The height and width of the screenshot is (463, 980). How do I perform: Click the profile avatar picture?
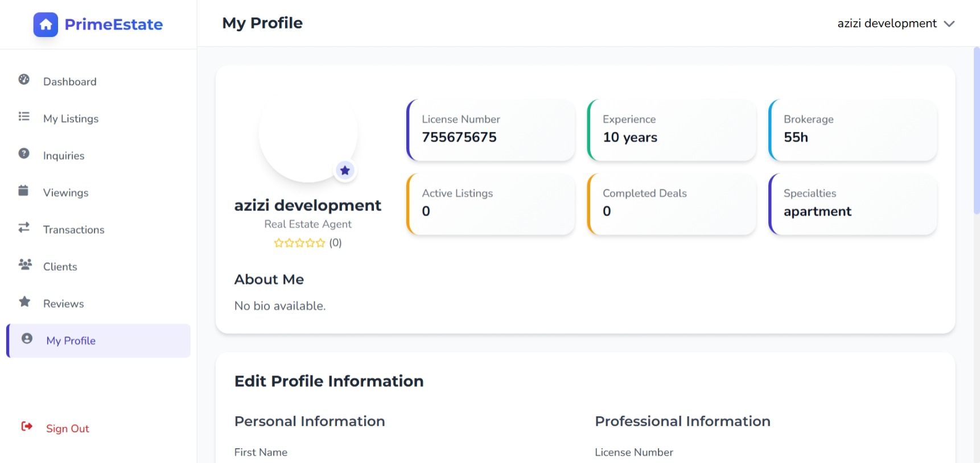[x=307, y=134]
